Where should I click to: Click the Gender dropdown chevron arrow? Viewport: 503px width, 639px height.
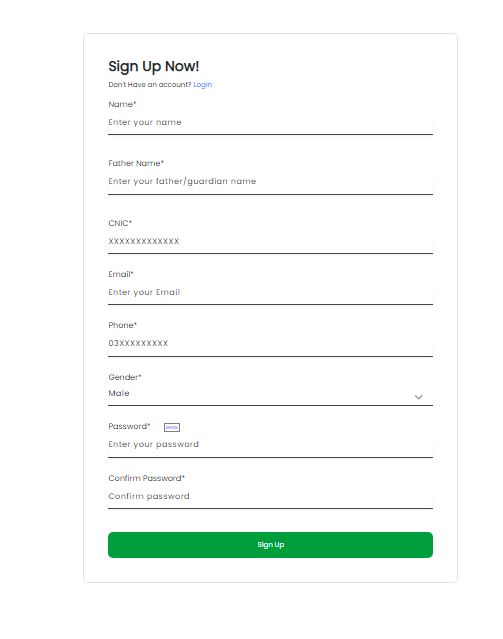(418, 397)
